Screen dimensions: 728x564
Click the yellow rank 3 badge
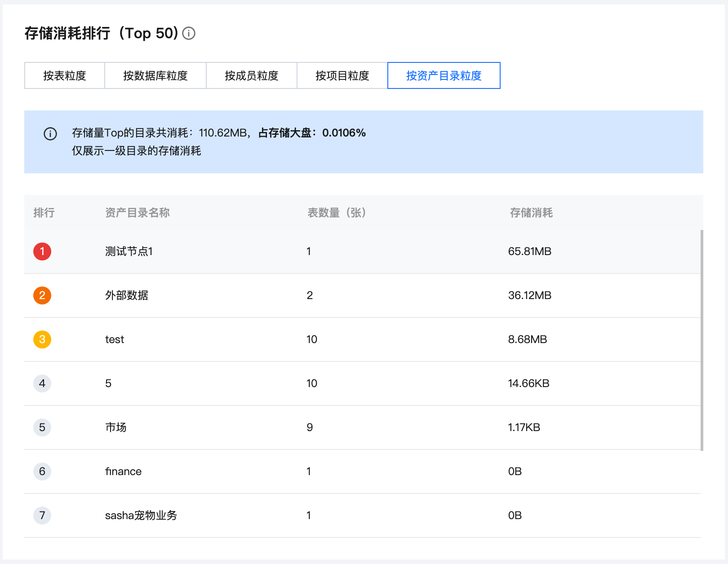pos(42,339)
